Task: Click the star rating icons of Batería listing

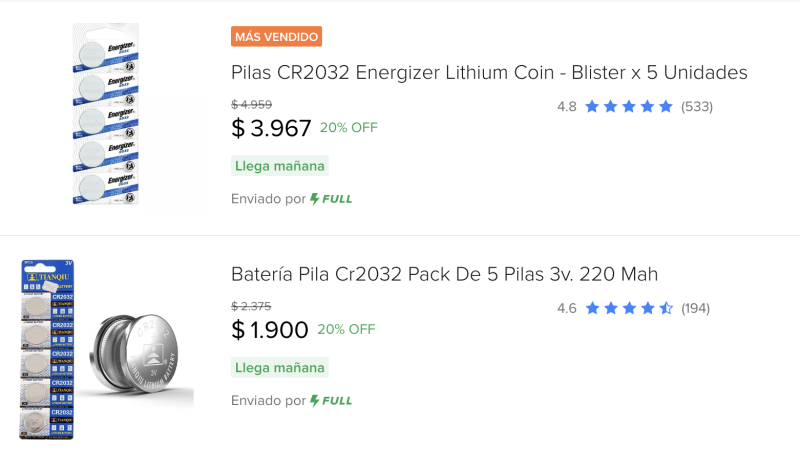Action: (x=628, y=308)
